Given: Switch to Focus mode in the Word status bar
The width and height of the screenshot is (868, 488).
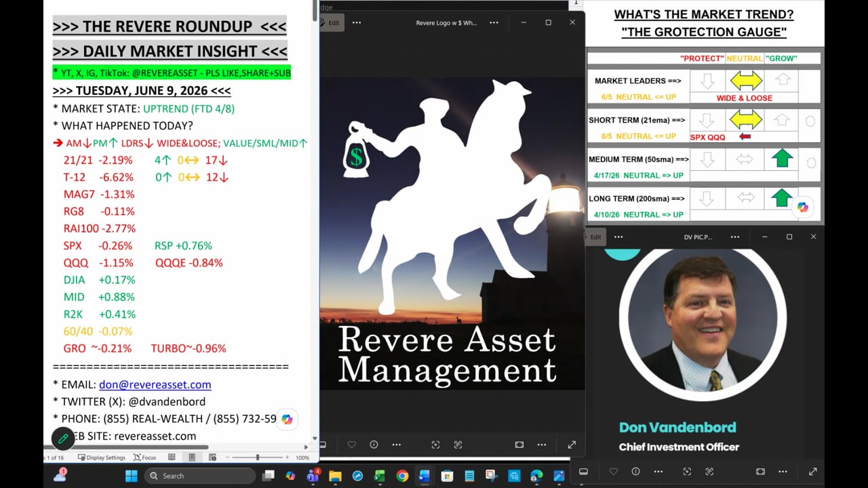Looking at the screenshot, I should click(145, 457).
